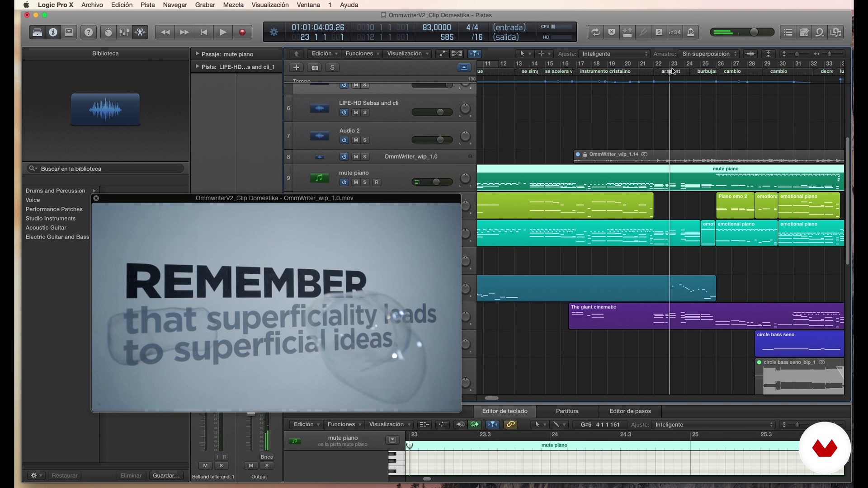The height and width of the screenshot is (488, 868).
Task: Solo the Audio 2 track
Action: pos(365,140)
